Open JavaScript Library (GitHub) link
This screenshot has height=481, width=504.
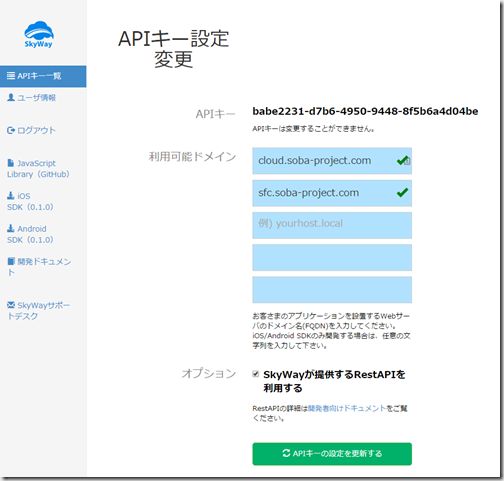[x=38, y=169]
